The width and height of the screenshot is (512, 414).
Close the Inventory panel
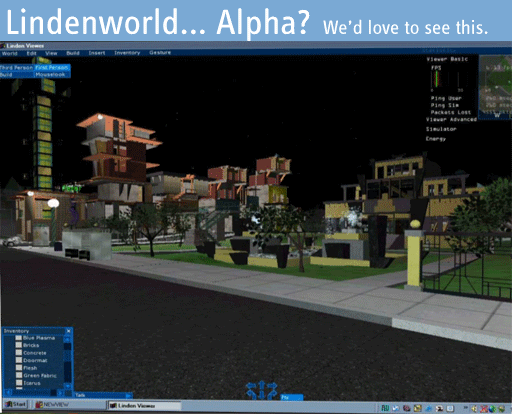68,331
